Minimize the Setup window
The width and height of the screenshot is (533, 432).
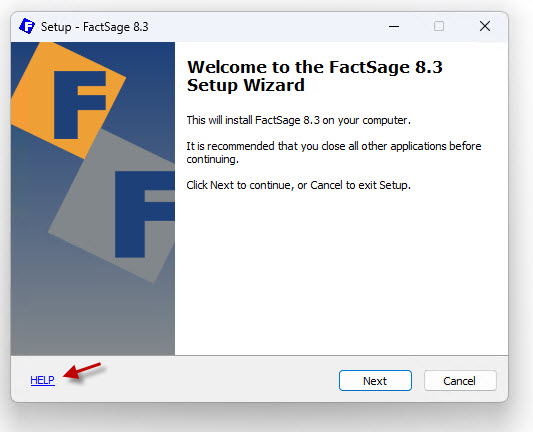394,26
